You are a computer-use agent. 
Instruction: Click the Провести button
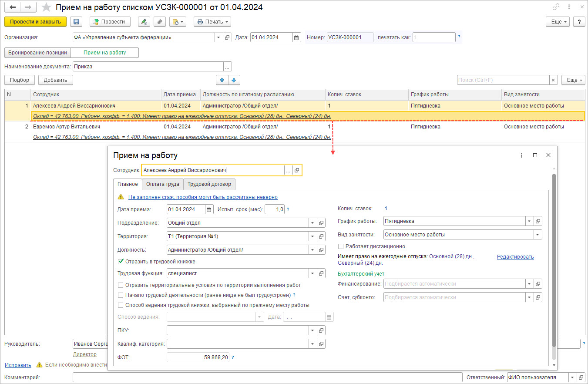coord(110,22)
